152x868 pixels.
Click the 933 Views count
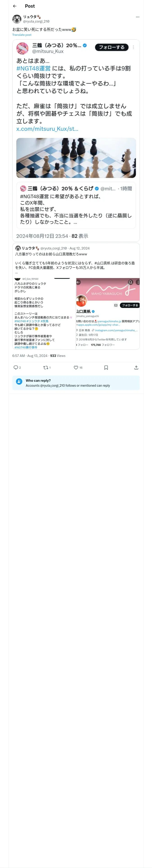click(58, 356)
